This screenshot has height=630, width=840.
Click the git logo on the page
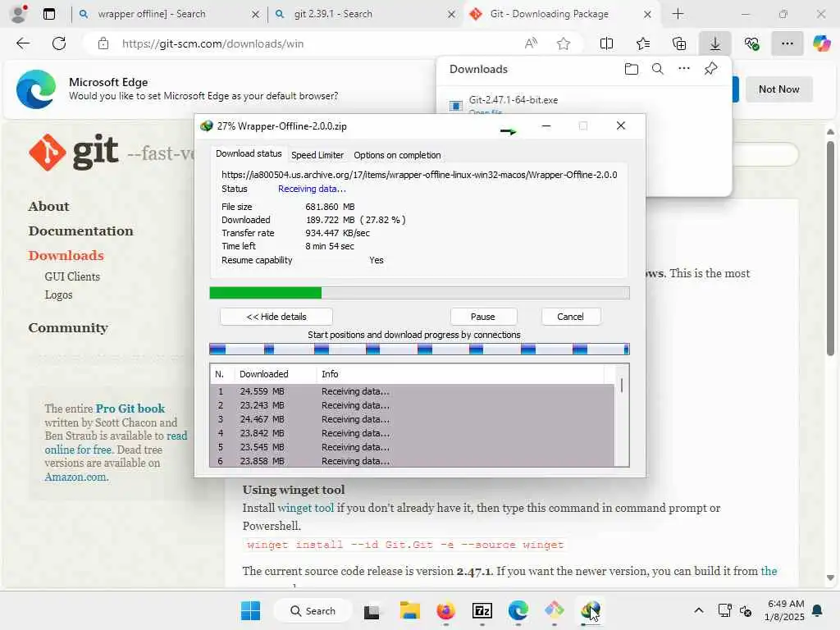pyautogui.click(x=73, y=152)
